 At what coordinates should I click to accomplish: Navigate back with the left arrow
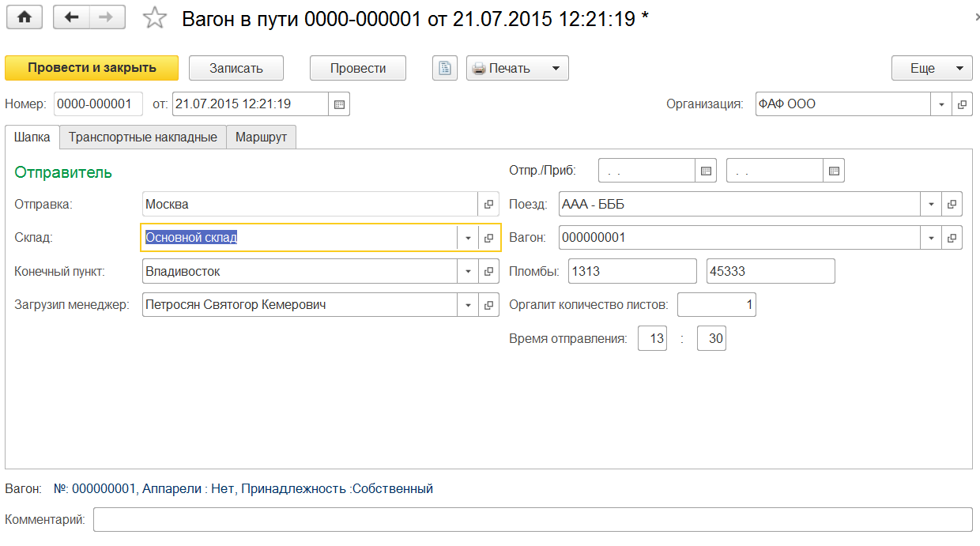point(72,17)
